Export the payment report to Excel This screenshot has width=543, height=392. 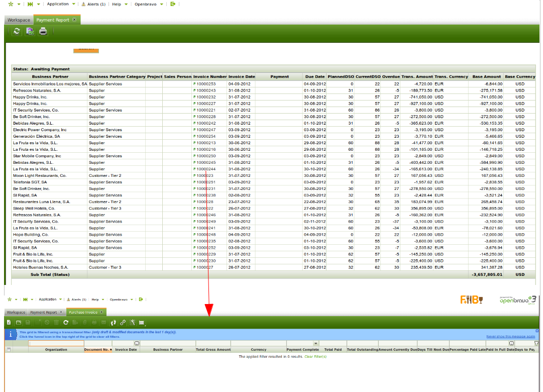pyautogui.click(x=30, y=31)
